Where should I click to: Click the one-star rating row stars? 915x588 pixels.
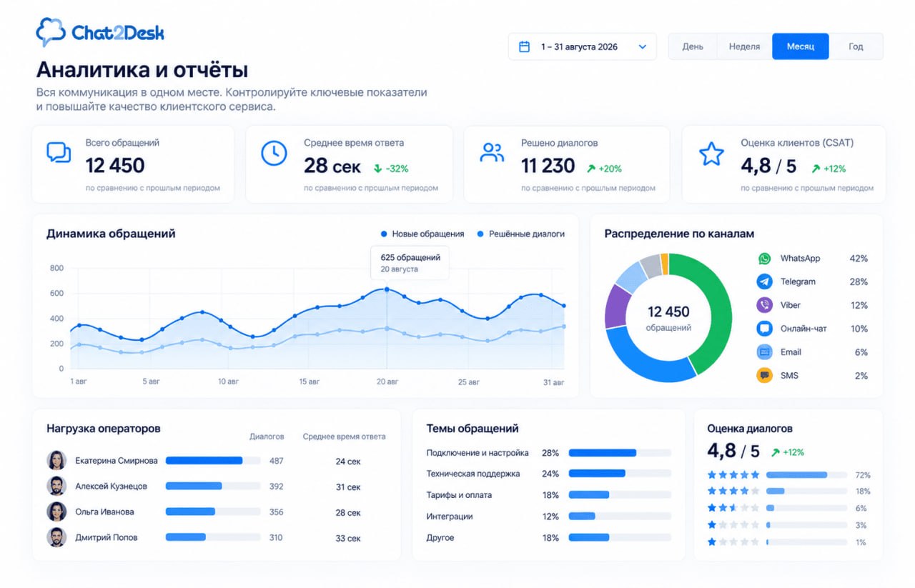(x=733, y=542)
